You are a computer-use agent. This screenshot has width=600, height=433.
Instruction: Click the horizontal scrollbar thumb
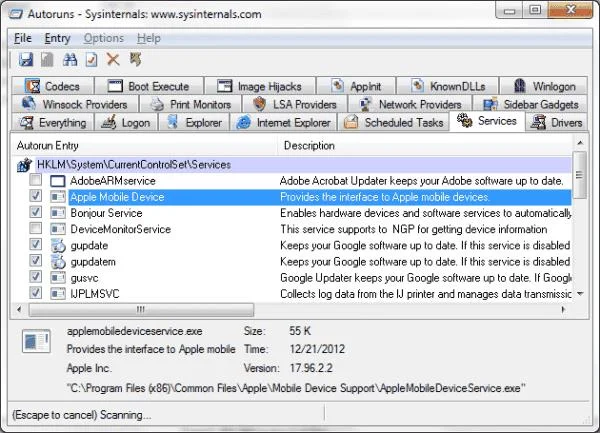pyautogui.click(x=141, y=309)
